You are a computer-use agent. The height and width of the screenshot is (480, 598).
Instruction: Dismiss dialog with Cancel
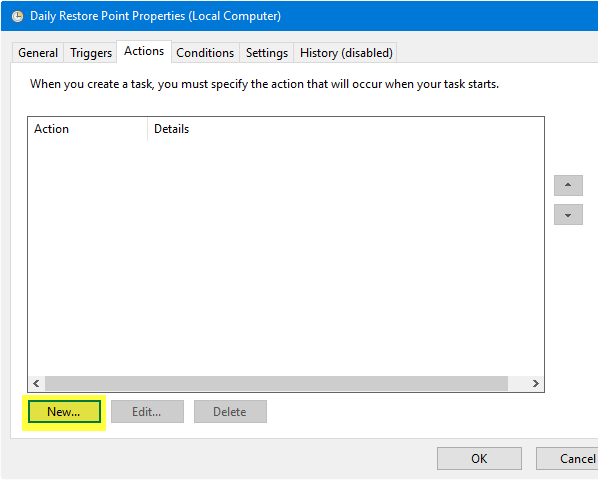568,459
